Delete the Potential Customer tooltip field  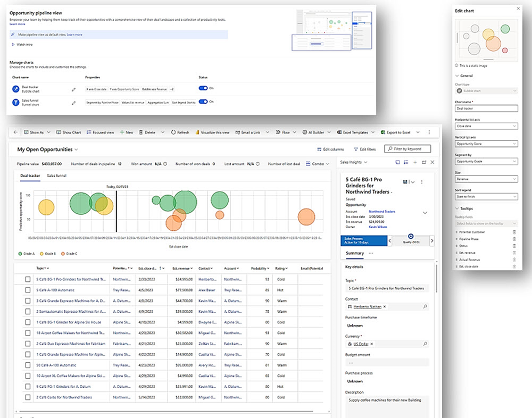click(x=514, y=232)
